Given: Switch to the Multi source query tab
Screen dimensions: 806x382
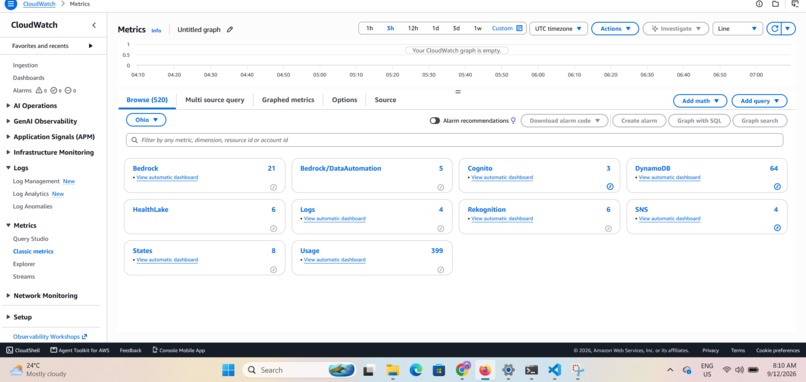Looking at the screenshot, I should tap(215, 100).
